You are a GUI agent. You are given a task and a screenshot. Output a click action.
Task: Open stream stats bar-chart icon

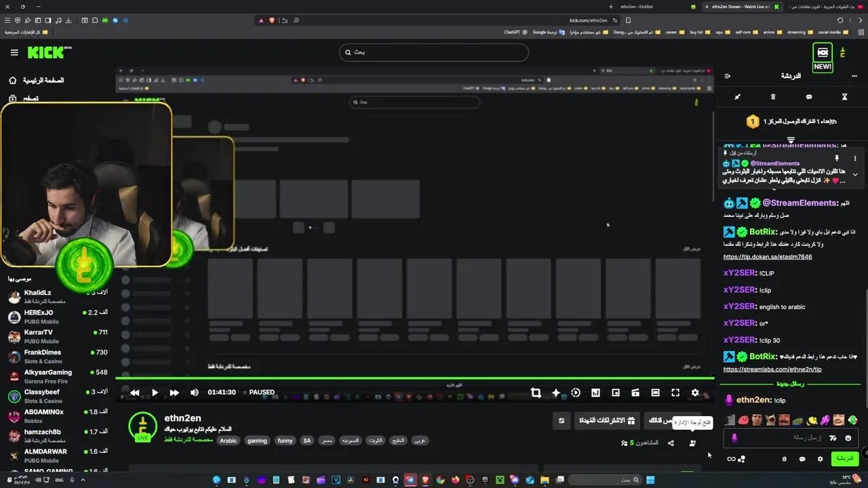click(595, 392)
